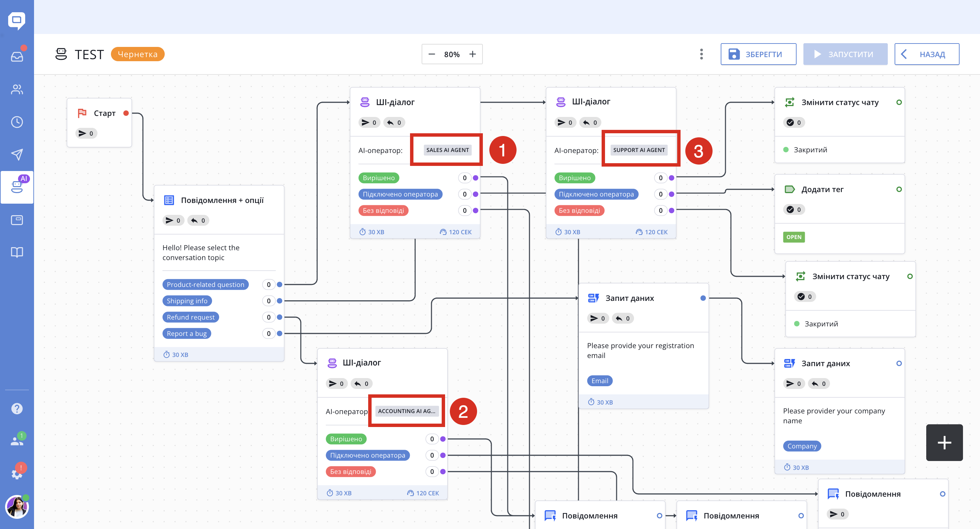980x529 pixels.
Task: Click the bottom-right Повідомлення block icon
Action: [833, 494]
